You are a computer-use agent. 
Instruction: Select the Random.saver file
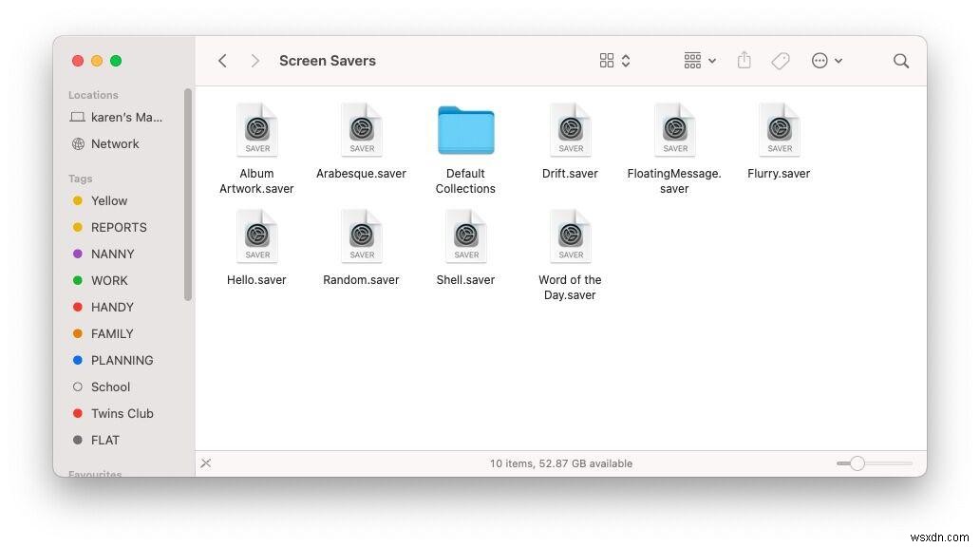click(361, 236)
